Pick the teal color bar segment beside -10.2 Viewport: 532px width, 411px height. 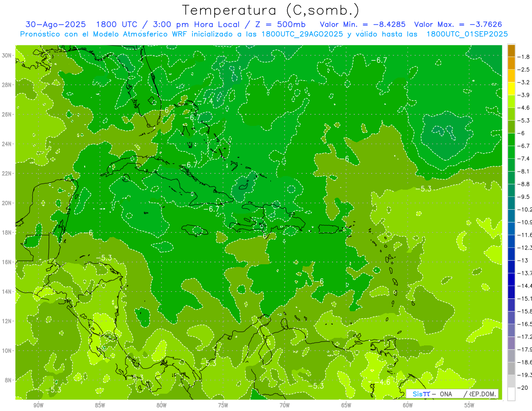click(511, 203)
